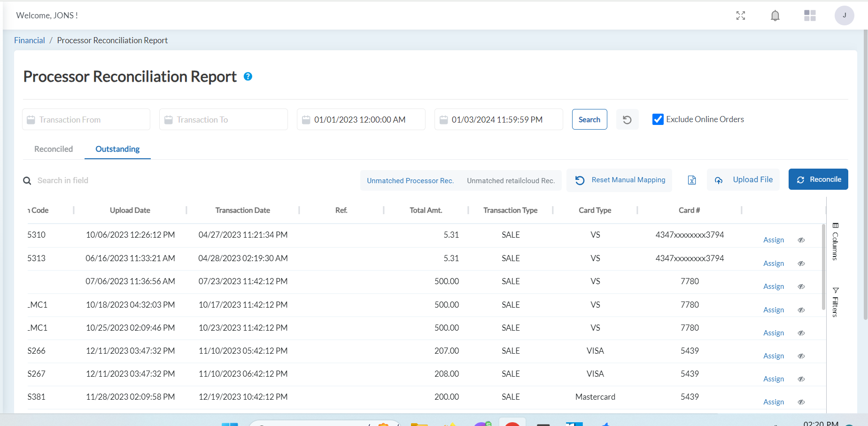868x426 pixels.
Task: Click the Transaction To input
Action: pyautogui.click(x=224, y=119)
